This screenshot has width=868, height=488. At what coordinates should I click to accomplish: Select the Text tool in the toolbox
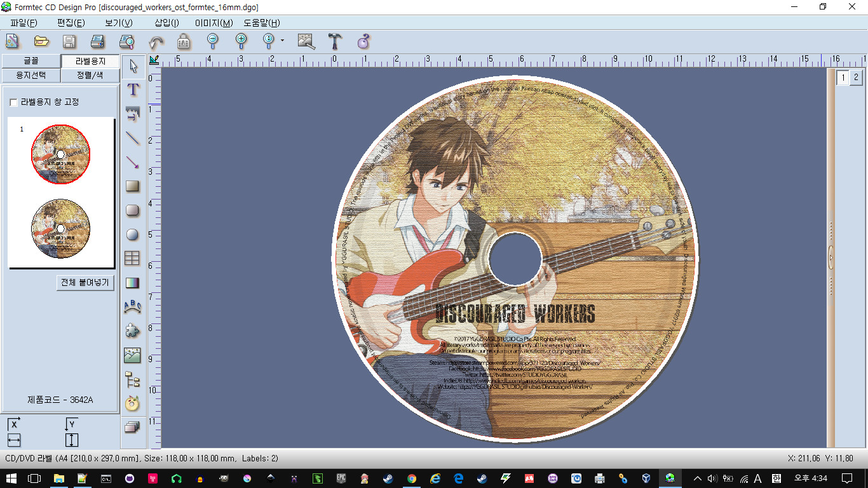coord(133,90)
